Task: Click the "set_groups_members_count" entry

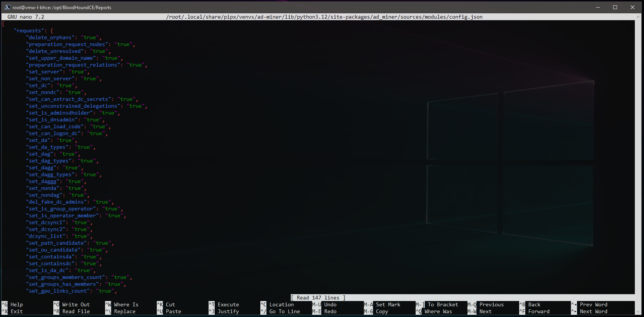Action: pos(79,277)
